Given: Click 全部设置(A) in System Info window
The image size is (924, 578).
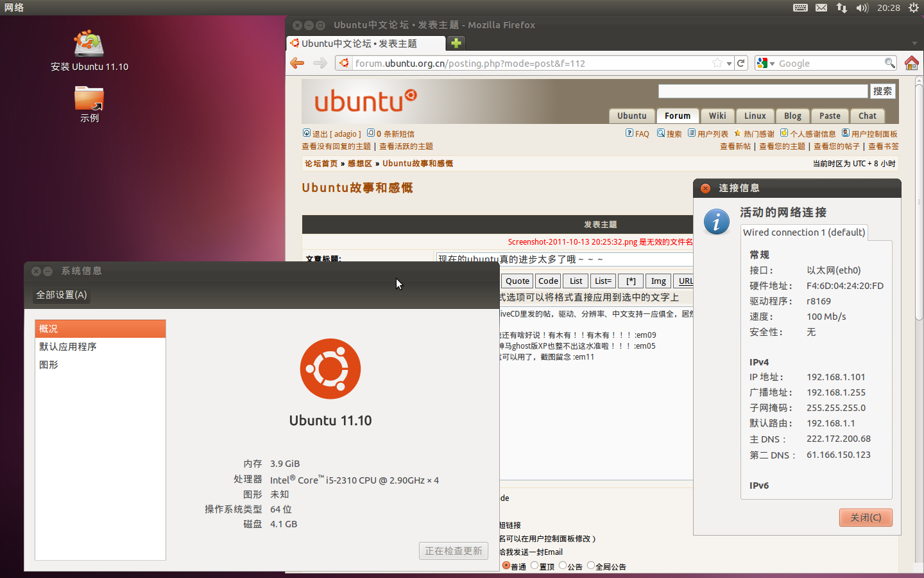Looking at the screenshot, I should (x=61, y=295).
